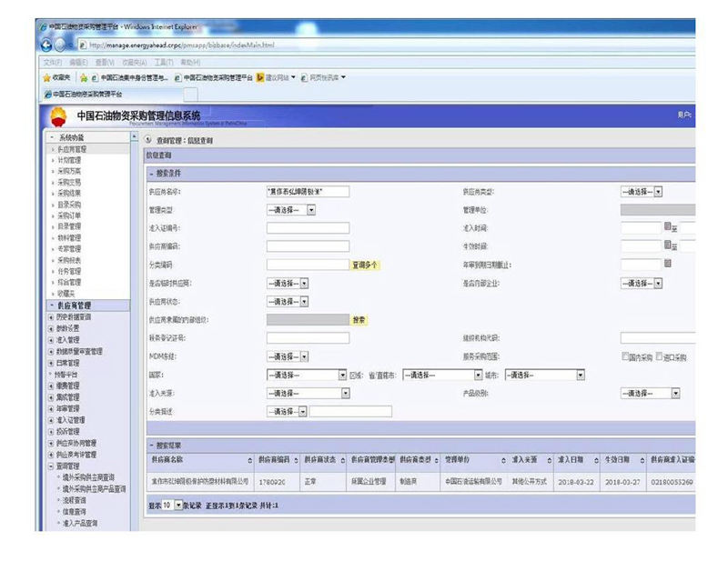
Task: Open the 产品级别 dropdown
Action: tap(650, 394)
